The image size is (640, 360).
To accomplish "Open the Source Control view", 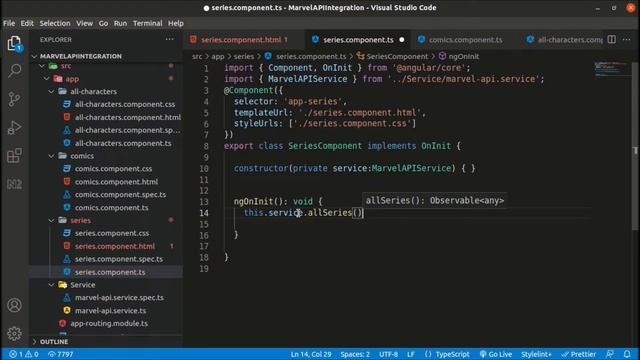I will pyautogui.click(x=14, y=99).
